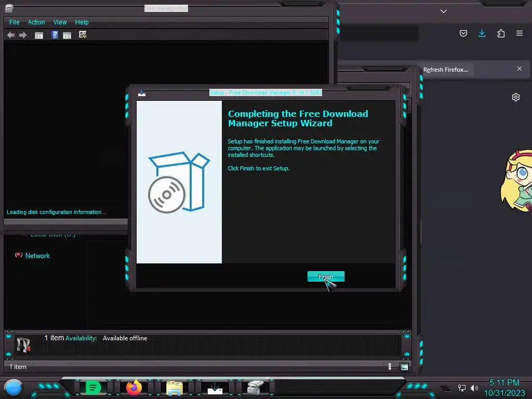Click the setup wizard box-and-disc illustration
Image resolution: width=532 pixels, height=399 pixels.
click(x=179, y=182)
